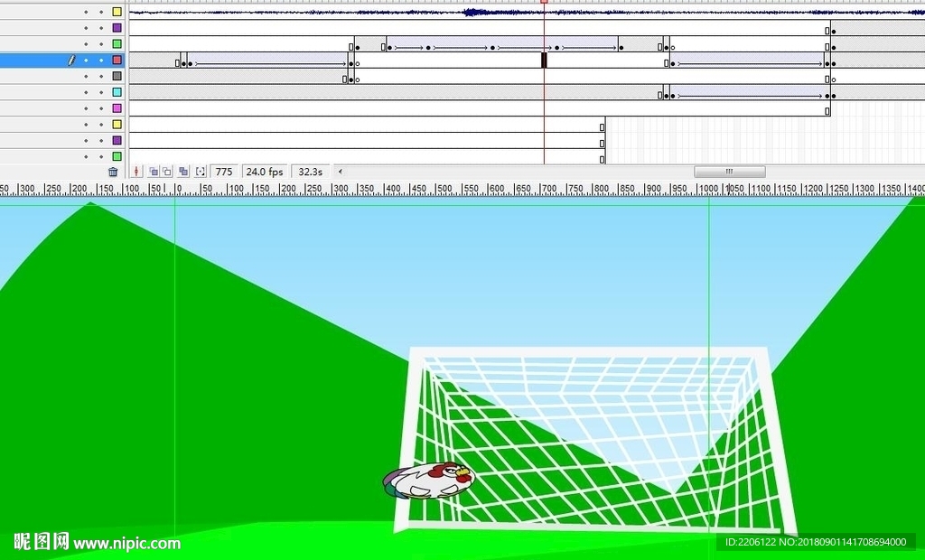Enable Onion Skin mode
The image size is (925, 560).
point(154,172)
